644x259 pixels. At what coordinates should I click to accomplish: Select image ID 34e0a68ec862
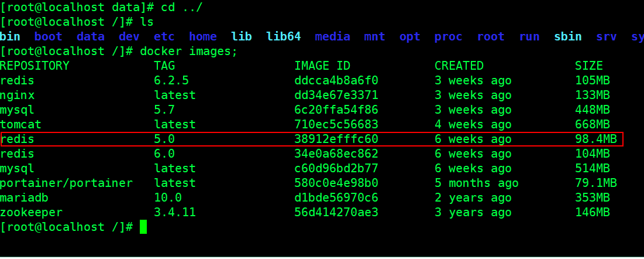point(336,154)
